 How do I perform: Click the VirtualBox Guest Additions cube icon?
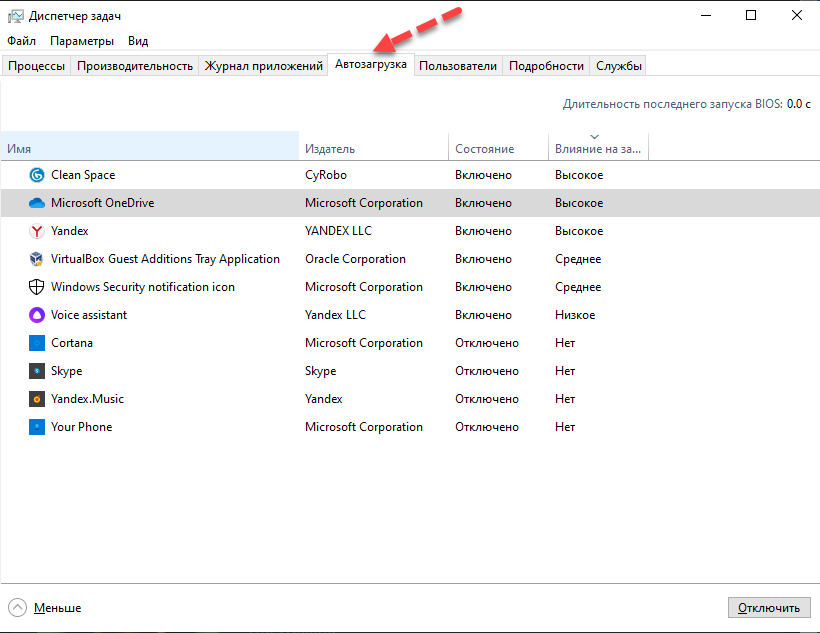37,259
